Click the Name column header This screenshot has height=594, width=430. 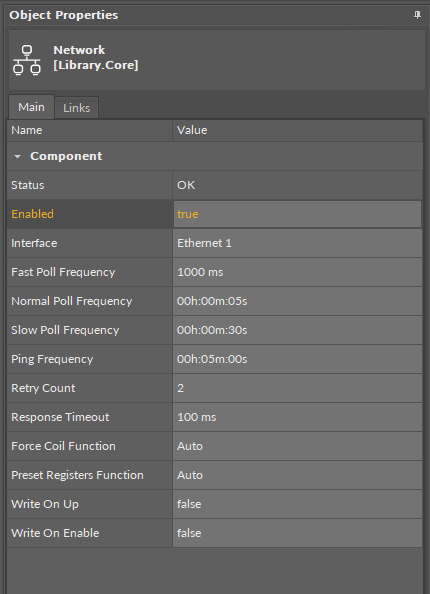tap(90, 130)
